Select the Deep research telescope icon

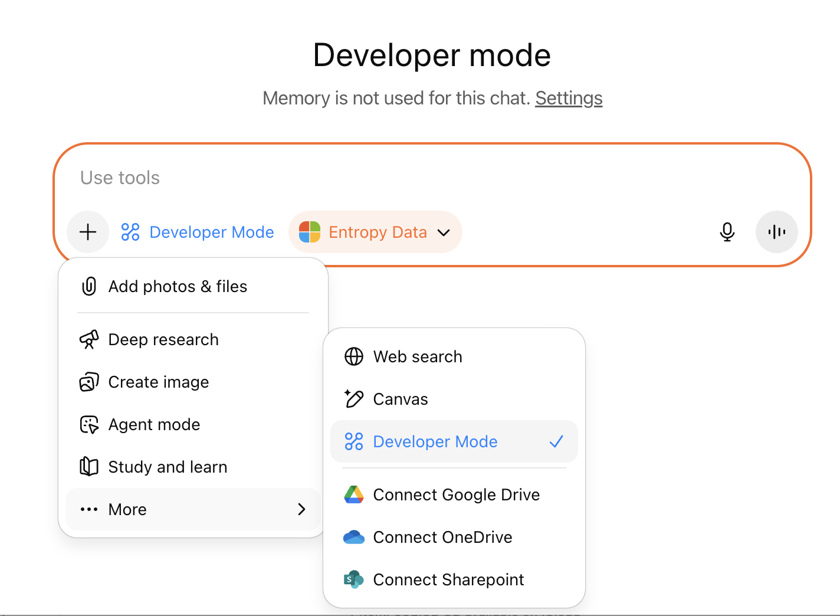point(89,339)
